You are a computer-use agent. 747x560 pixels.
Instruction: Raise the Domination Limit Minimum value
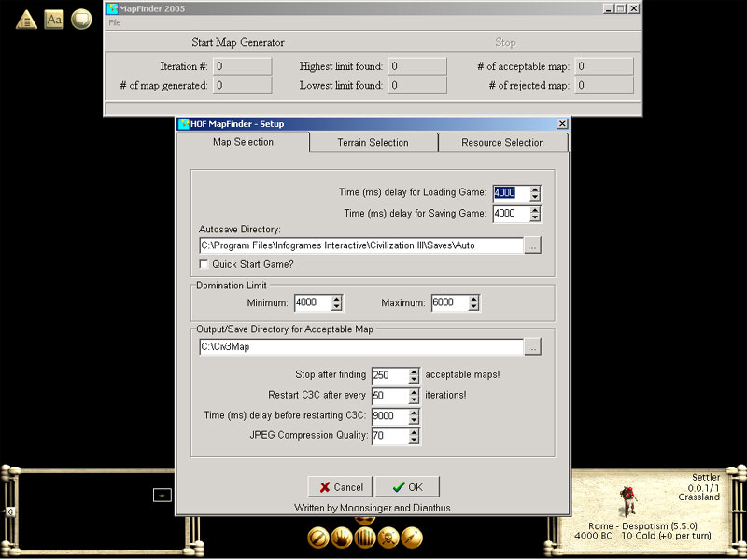[x=337, y=299]
